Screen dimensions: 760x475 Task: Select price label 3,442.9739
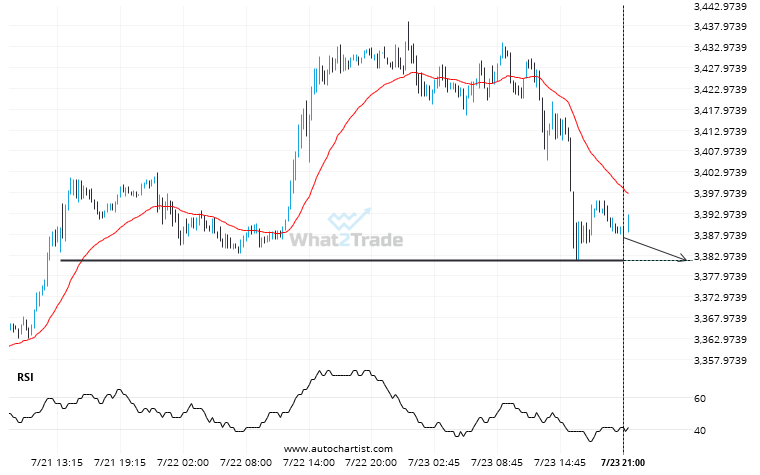[x=720, y=6]
